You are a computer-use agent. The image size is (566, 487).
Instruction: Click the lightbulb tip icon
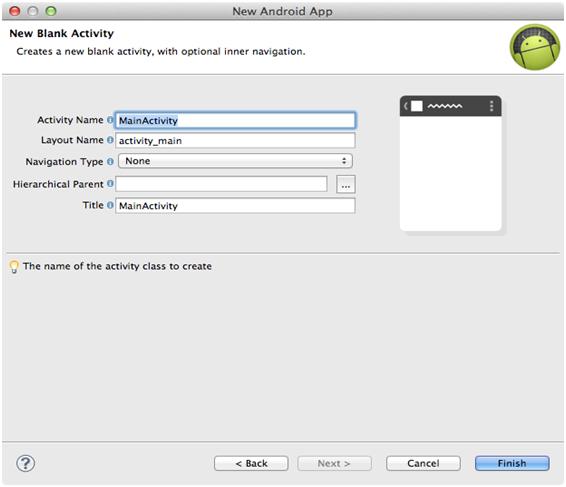(14, 266)
